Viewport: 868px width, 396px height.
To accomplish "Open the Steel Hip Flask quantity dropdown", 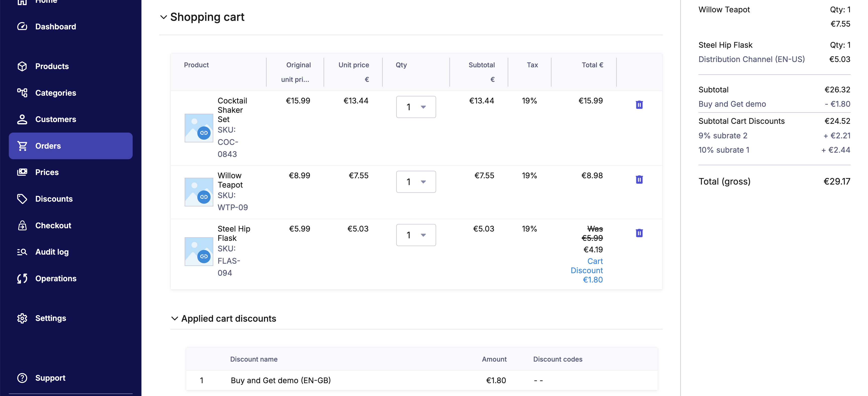I will point(416,235).
